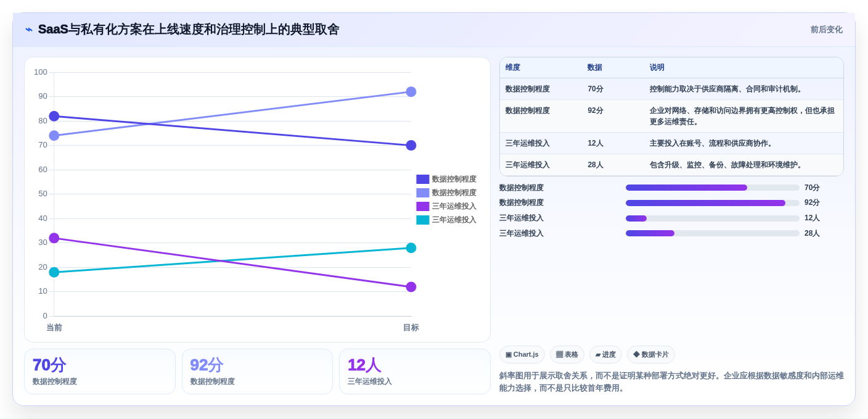Click the 进度 chip

tap(605, 355)
